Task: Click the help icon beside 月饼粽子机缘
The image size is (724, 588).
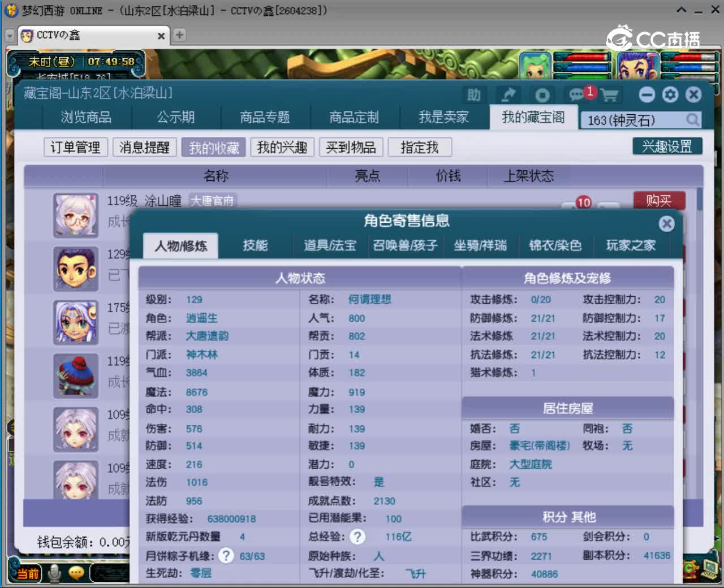Action: (x=226, y=556)
